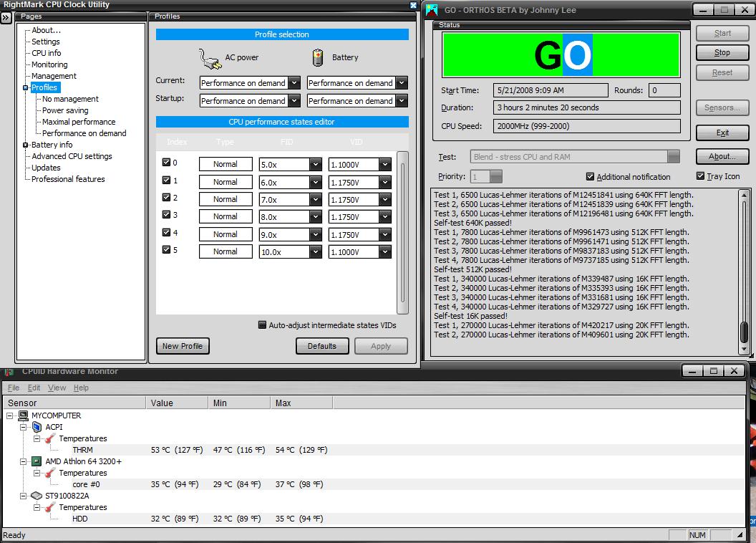Click the double-arrow collapse icon beside Pages

click(x=6, y=18)
